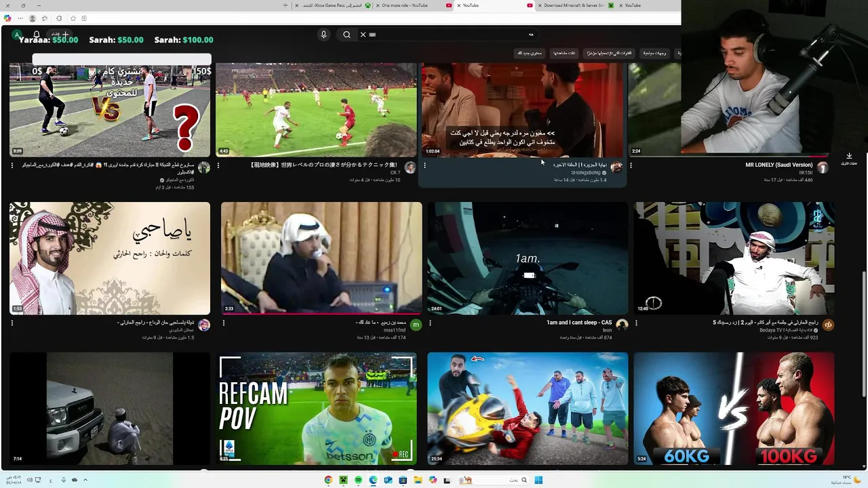Viewport: 868px width, 488px height.
Task: Open Minecraft icon in the taskbar
Action: 343,480
